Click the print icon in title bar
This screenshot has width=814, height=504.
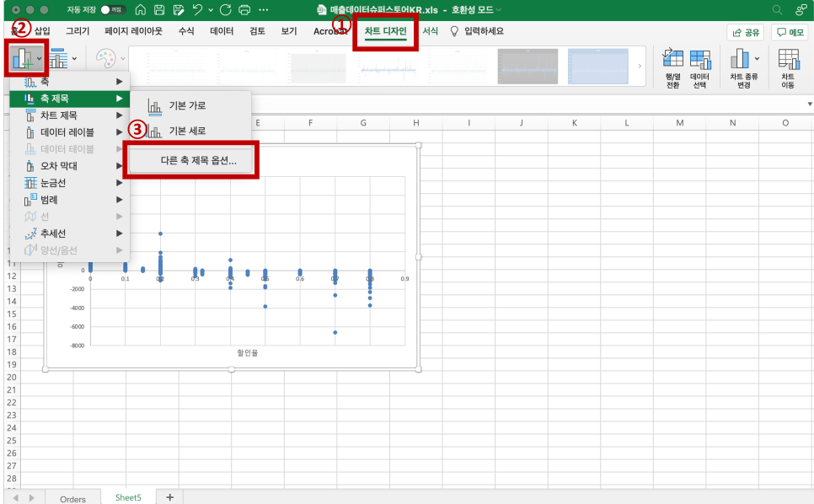[244, 10]
